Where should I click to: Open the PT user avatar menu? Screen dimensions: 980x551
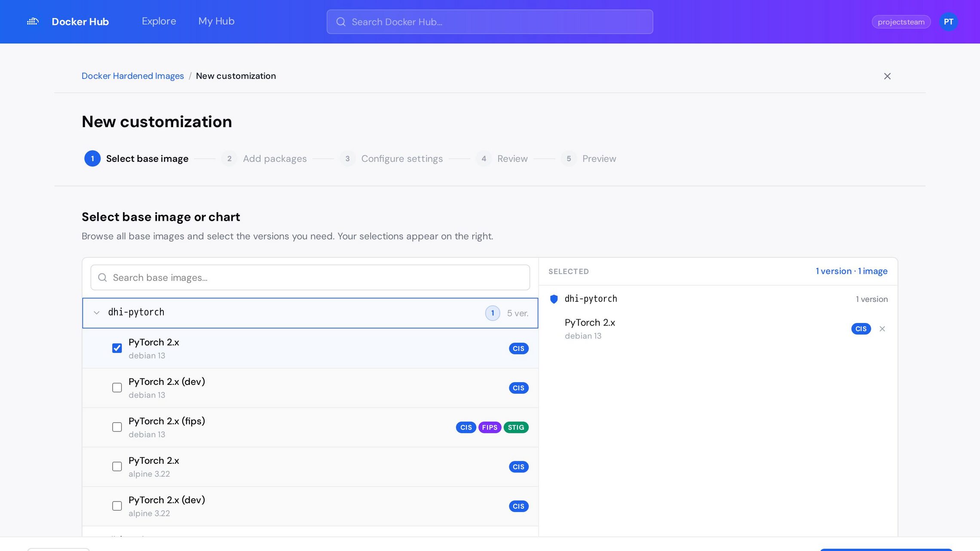coord(949,22)
